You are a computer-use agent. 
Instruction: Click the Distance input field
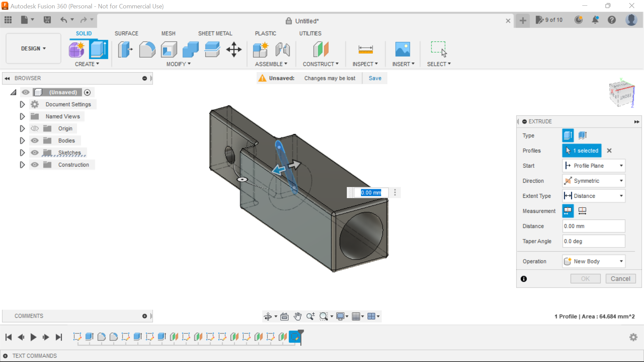593,226
